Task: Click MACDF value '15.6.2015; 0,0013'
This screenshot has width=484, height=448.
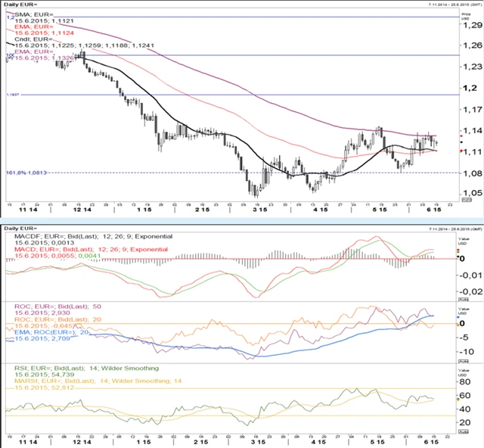Action: point(45,243)
